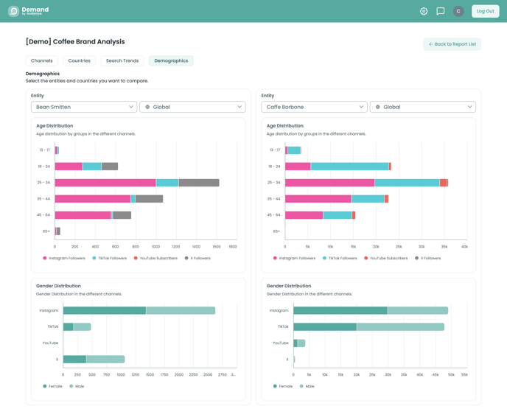Click Bean Smitten 25-34 Instagram pink bar segment
The image size is (507, 420).
[x=105, y=183]
